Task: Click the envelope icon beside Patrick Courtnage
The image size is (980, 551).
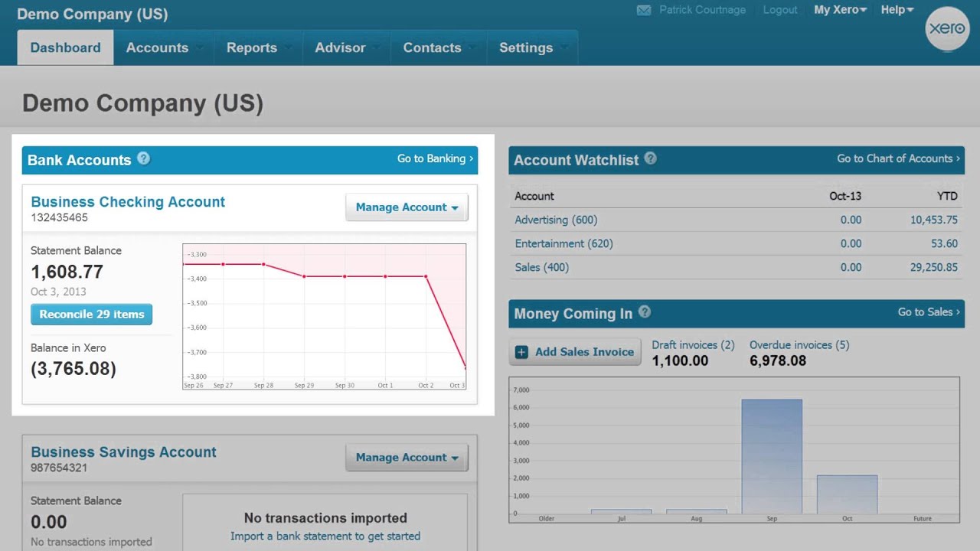Action: tap(644, 11)
